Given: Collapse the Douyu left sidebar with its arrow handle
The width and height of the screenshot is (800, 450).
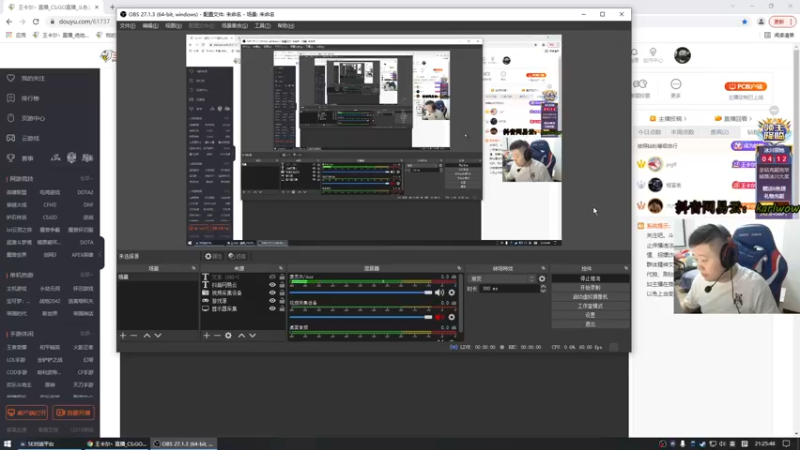Looking at the screenshot, I should (x=101, y=254).
